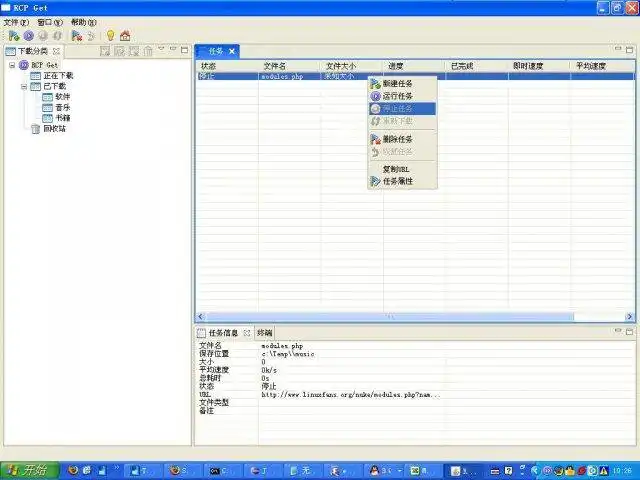This screenshot has width=640, height=480.
Task: Maximize the 任务 table panel
Action: (629, 50)
